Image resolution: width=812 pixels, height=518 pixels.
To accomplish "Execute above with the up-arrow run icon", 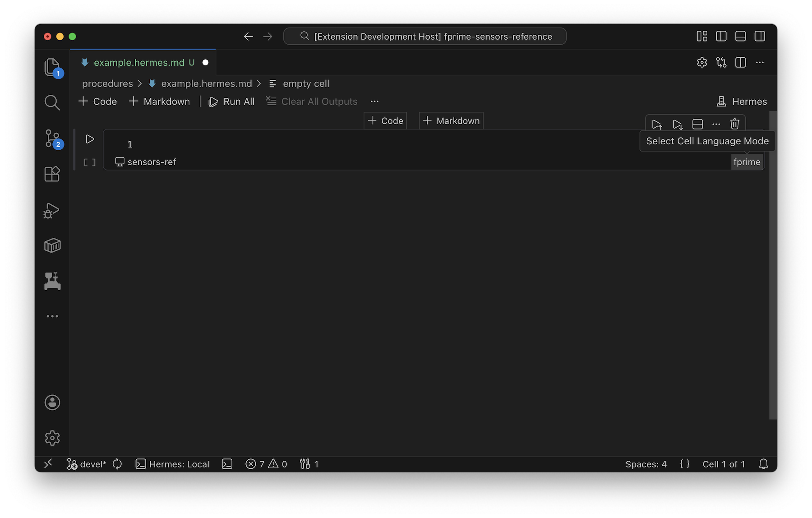I will point(657,124).
